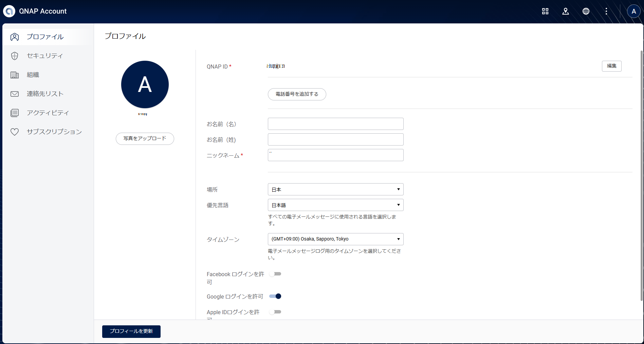This screenshot has height=344, width=644.
Task: Focus the ニックネーム input field
Action: [x=335, y=155]
